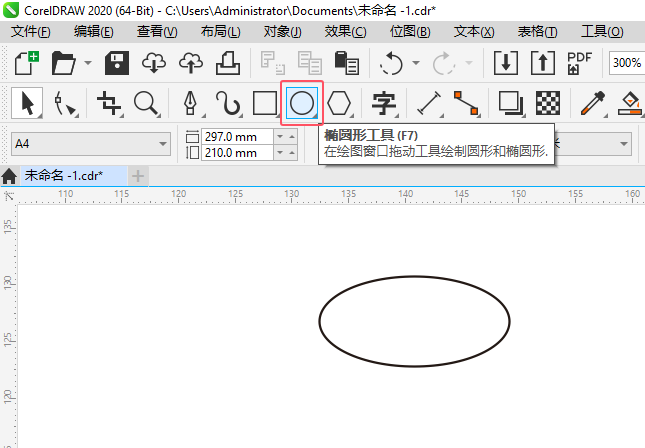Select the Interactive fill tool

(x=630, y=103)
